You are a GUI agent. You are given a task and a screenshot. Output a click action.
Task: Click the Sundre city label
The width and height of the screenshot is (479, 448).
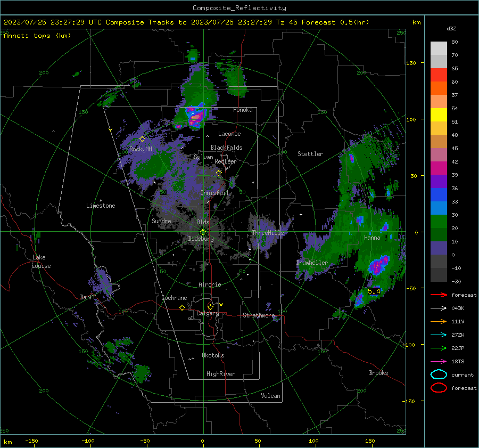click(x=161, y=221)
